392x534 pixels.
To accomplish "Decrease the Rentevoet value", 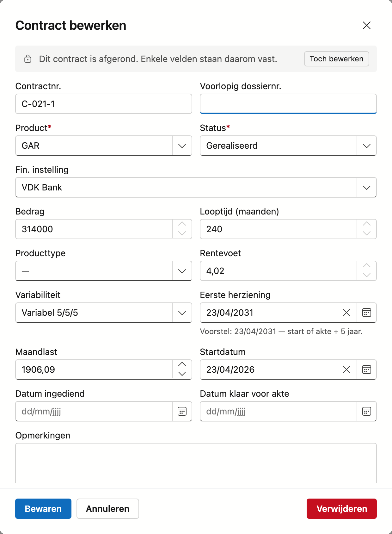I will point(367,275).
